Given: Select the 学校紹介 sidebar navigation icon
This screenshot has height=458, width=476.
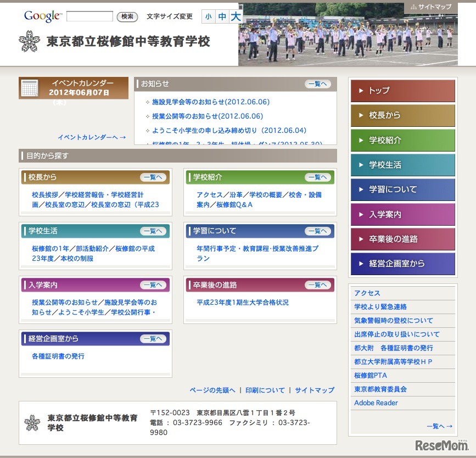Looking at the screenshot, I should 360,141.
